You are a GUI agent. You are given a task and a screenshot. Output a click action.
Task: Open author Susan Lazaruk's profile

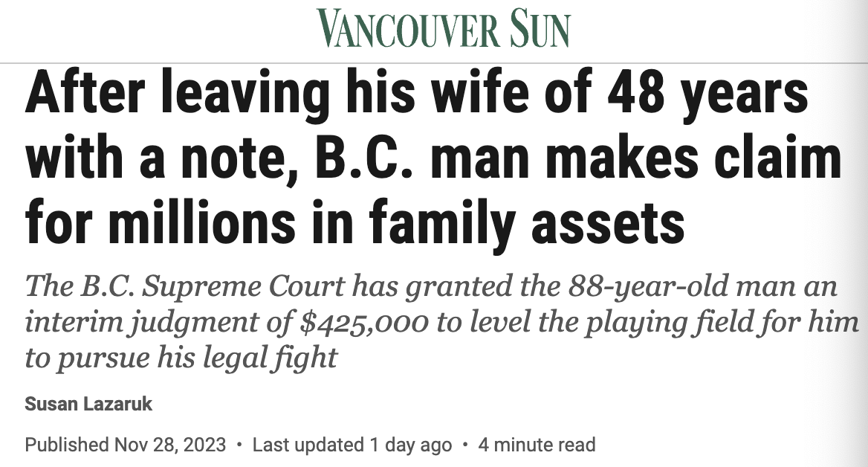pos(88,404)
